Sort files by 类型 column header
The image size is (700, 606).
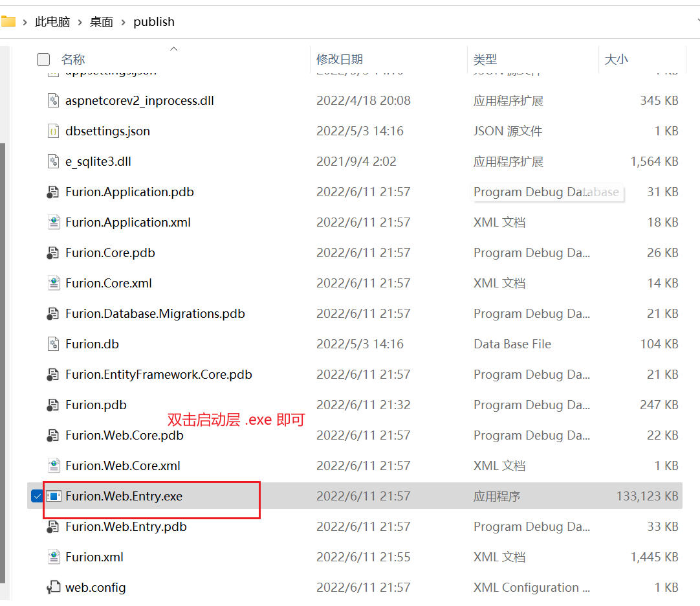click(x=485, y=60)
